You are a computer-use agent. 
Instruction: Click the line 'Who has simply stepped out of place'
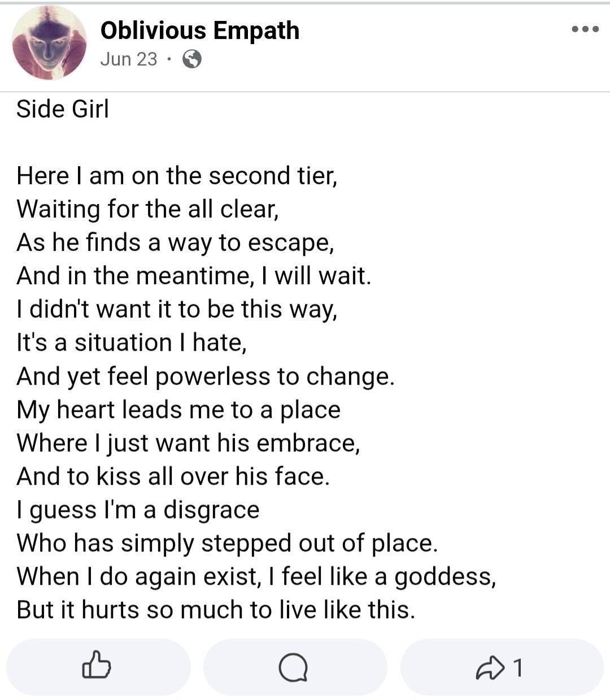(x=227, y=543)
